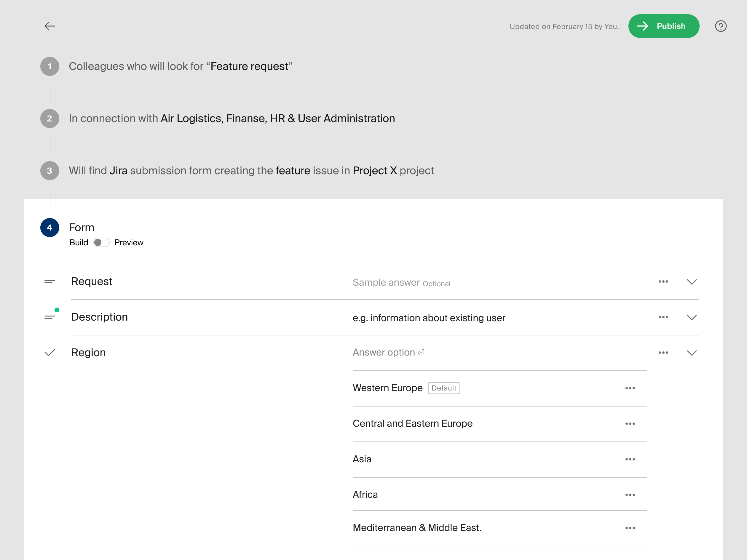
Task: Open more options for Description field
Action: pyautogui.click(x=663, y=317)
